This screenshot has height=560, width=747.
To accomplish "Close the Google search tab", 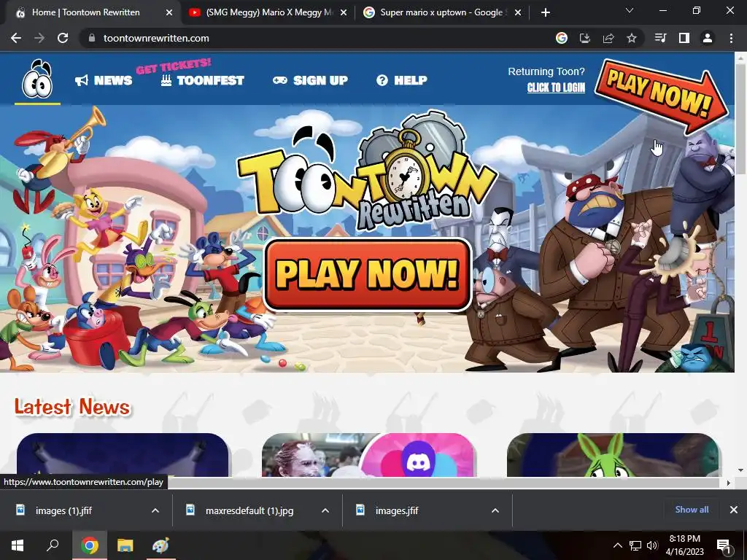I will point(519,13).
